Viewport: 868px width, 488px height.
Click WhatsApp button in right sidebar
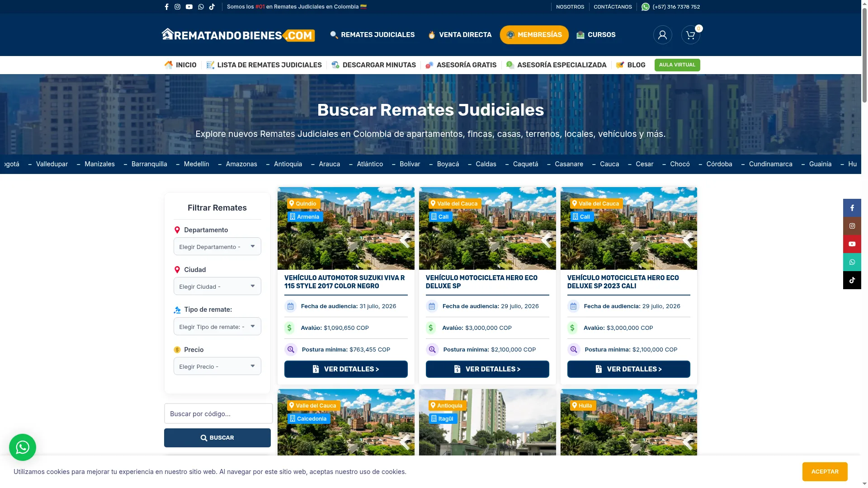pos(852,262)
